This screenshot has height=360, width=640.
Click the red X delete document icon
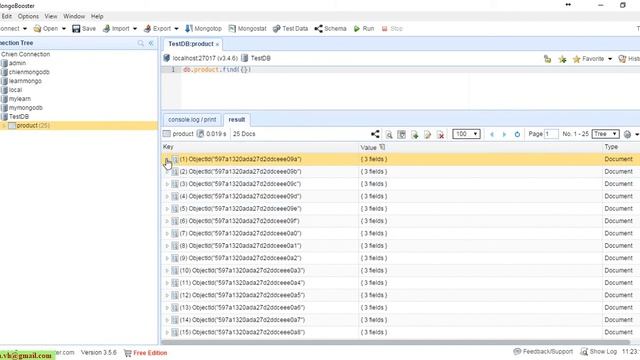[440, 135]
